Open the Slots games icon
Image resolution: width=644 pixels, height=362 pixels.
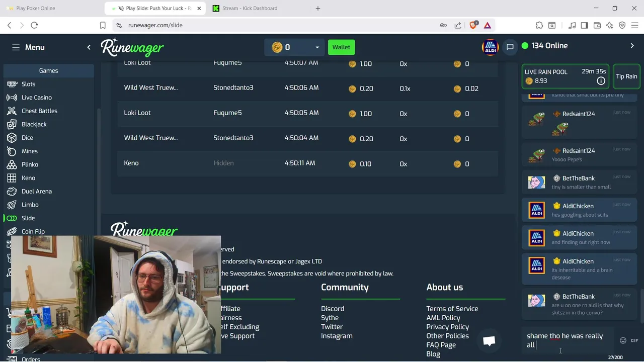pyautogui.click(x=12, y=84)
